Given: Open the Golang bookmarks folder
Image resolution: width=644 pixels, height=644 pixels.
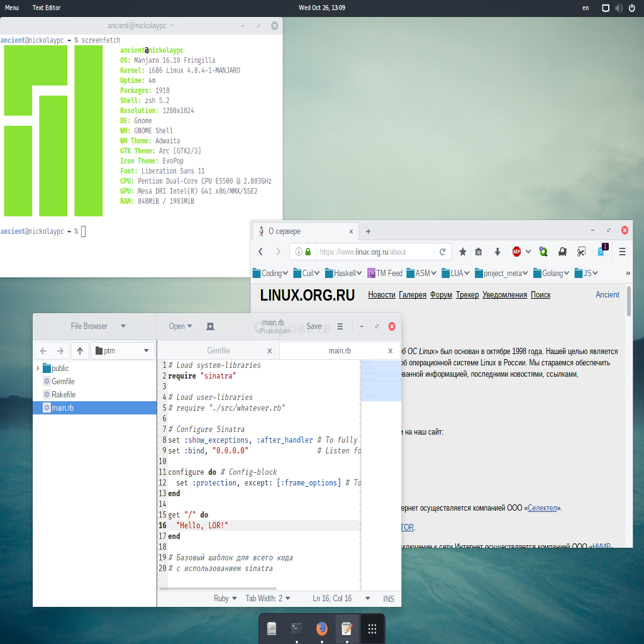Looking at the screenshot, I should (551, 273).
